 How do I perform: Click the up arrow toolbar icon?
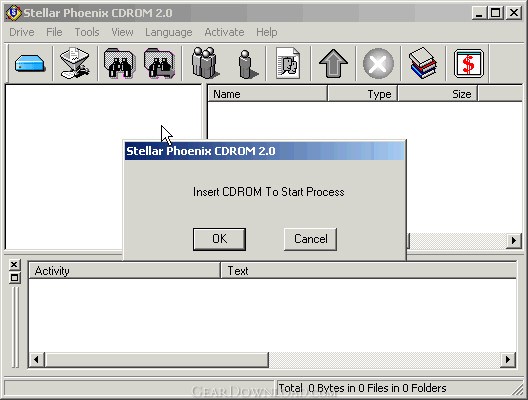(333, 63)
